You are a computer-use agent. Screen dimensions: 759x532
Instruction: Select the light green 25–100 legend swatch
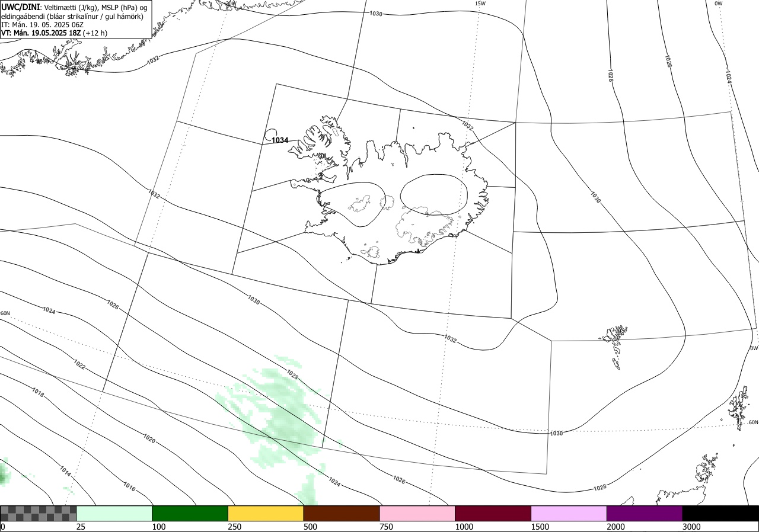click(114, 513)
